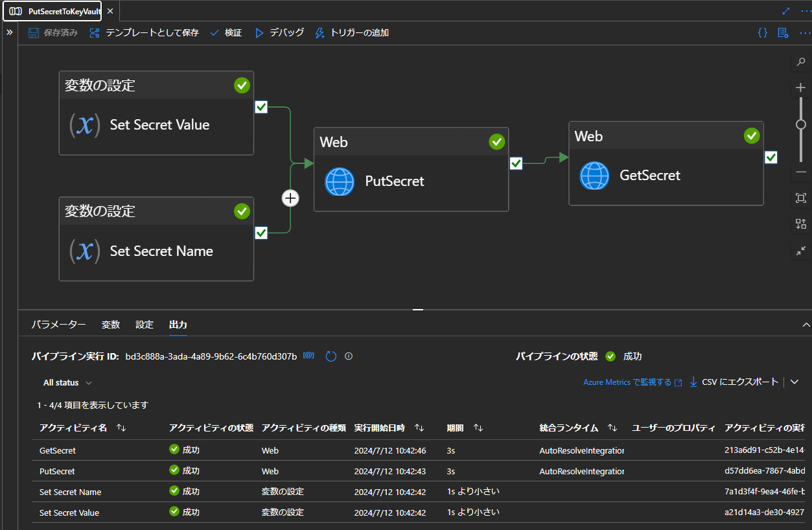Zoom out of the canvas with minus

(x=801, y=172)
